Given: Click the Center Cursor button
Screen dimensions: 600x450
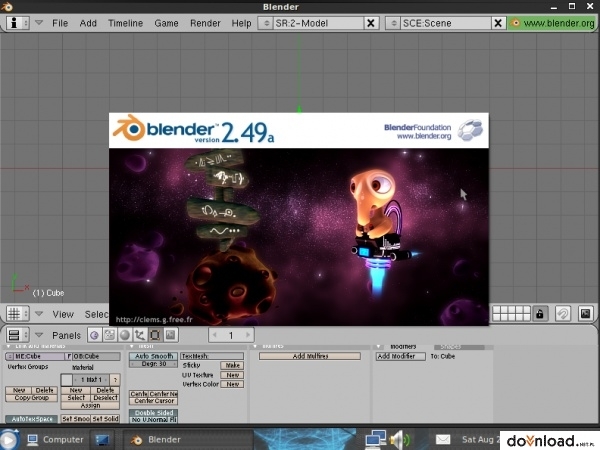Looking at the screenshot, I should (153, 401).
